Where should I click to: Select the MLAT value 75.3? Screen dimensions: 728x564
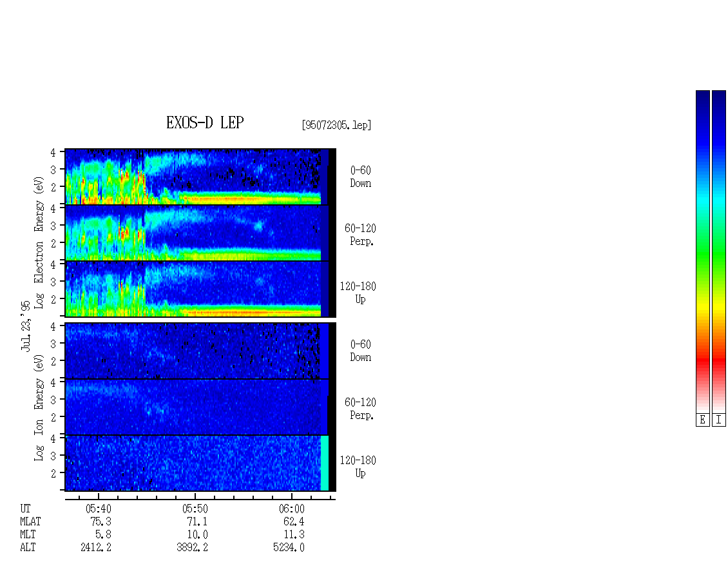click(x=101, y=521)
